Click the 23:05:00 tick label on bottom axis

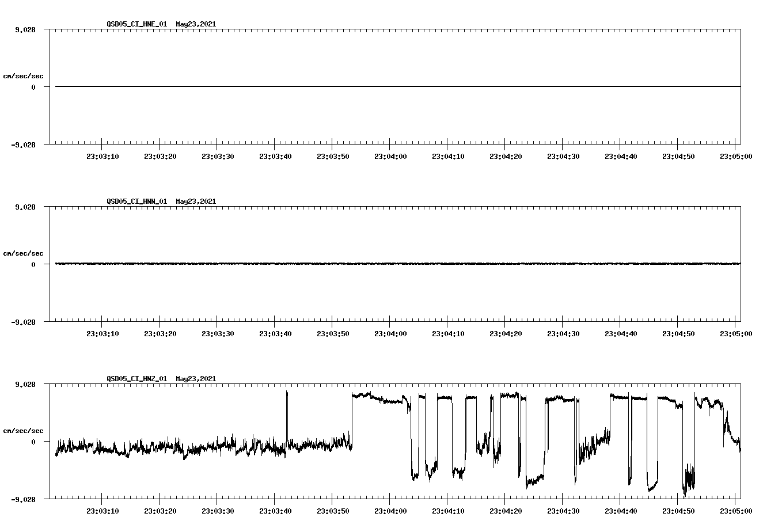coord(736,510)
